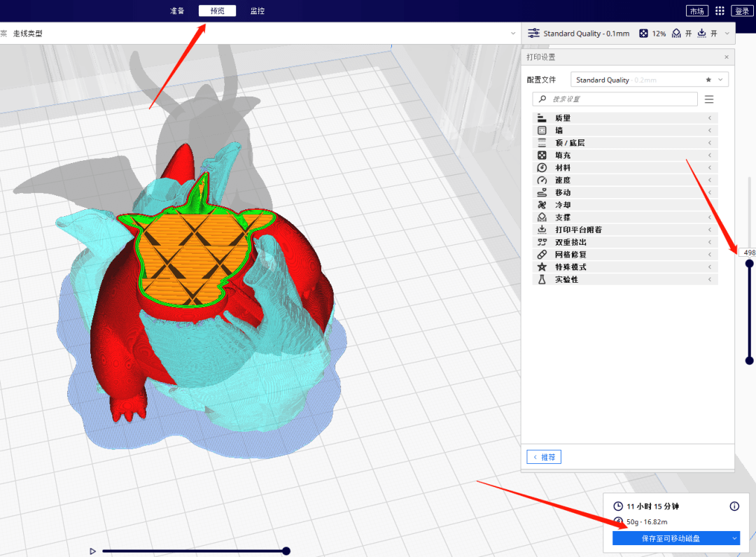The height and width of the screenshot is (557, 756).
Task: Click the support icon in summary bar
Action: pos(676,34)
